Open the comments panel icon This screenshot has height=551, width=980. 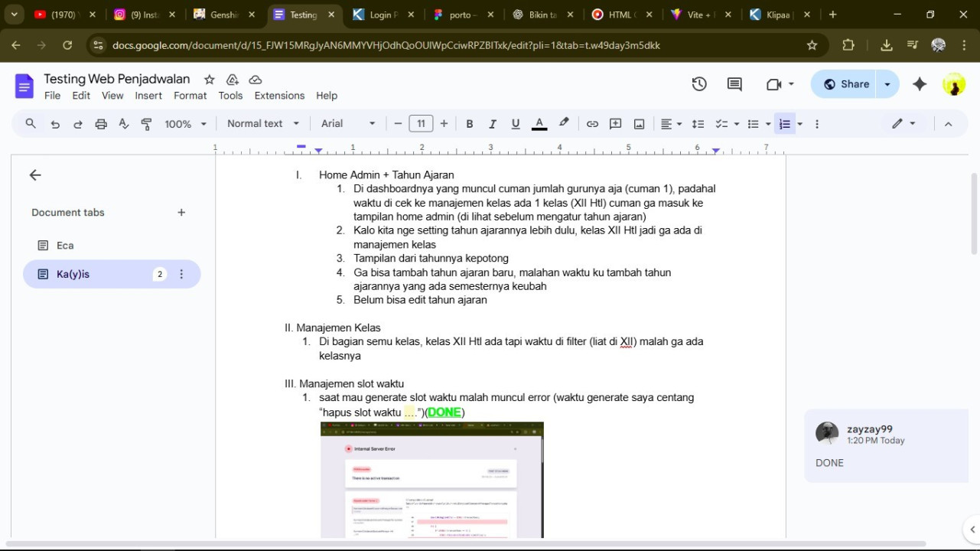tap(734, 84)
